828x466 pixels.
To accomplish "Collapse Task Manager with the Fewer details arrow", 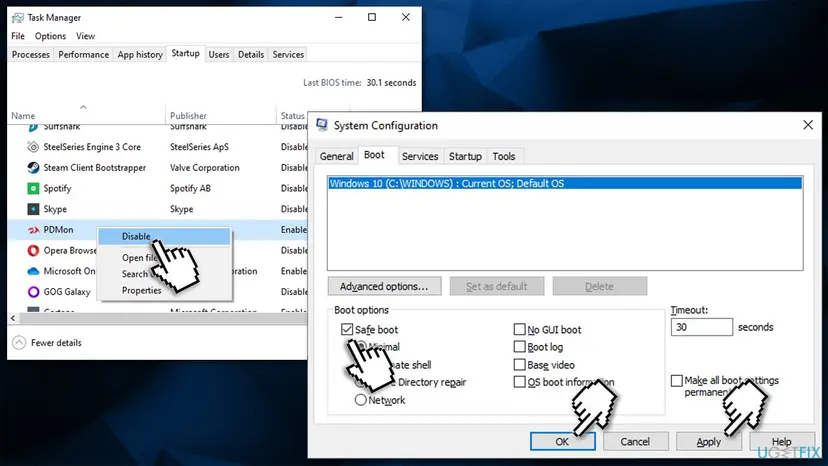I will pos(19,343).
